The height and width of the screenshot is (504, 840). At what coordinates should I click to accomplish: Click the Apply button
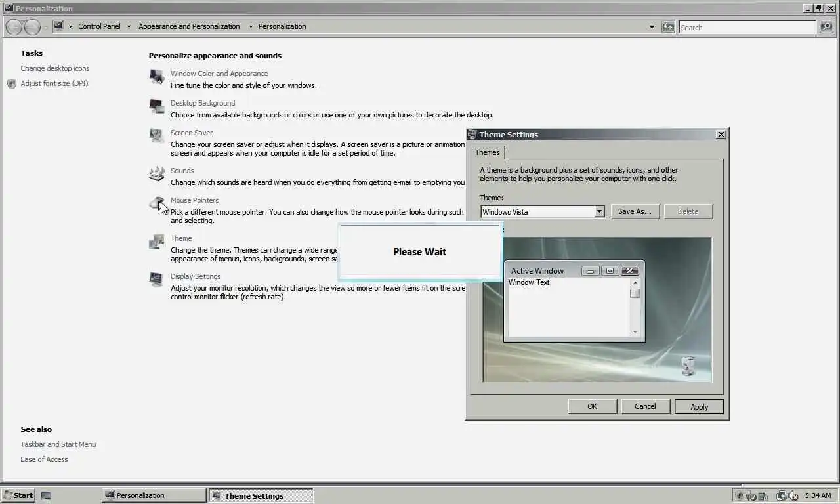[x=699, y=407]
